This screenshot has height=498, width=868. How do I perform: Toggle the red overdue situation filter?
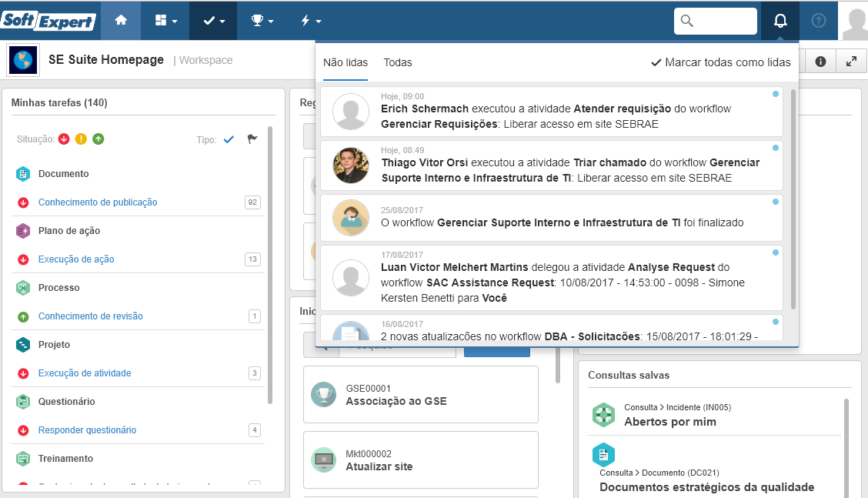point(64,139)
